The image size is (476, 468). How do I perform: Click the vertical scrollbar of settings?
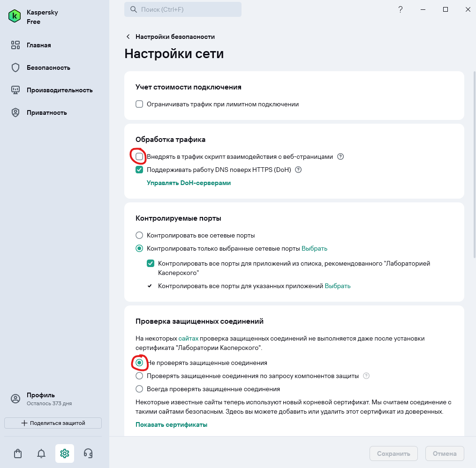coord(474,164)
